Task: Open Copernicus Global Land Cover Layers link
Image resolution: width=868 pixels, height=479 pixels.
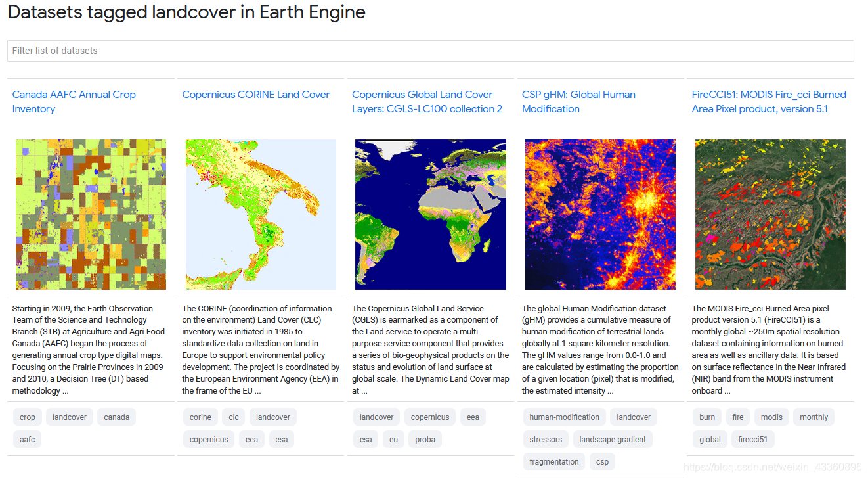Action: (x=427, y=102)
